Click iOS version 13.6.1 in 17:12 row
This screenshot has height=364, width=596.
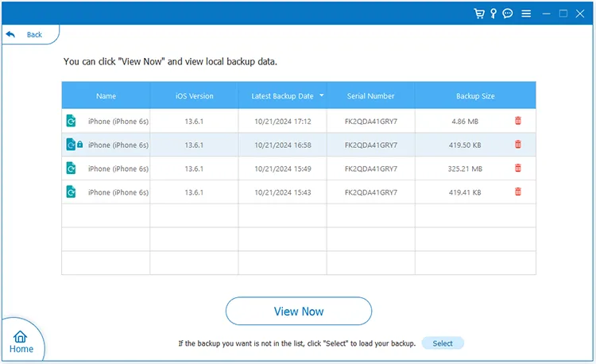coord(194,122)
